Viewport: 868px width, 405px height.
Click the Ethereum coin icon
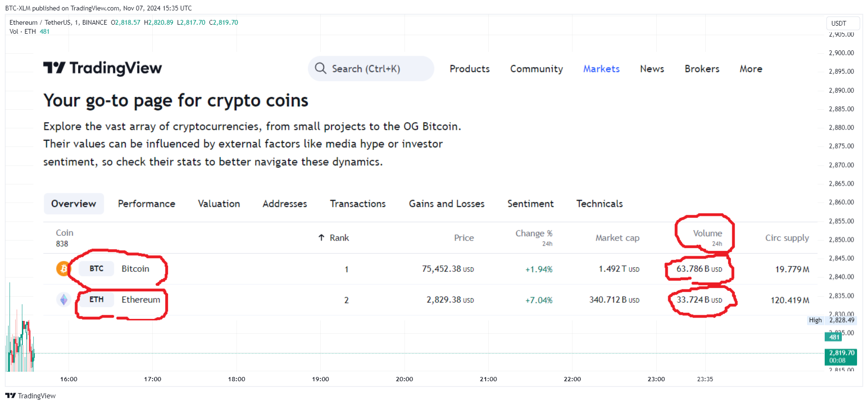point(63,299)
